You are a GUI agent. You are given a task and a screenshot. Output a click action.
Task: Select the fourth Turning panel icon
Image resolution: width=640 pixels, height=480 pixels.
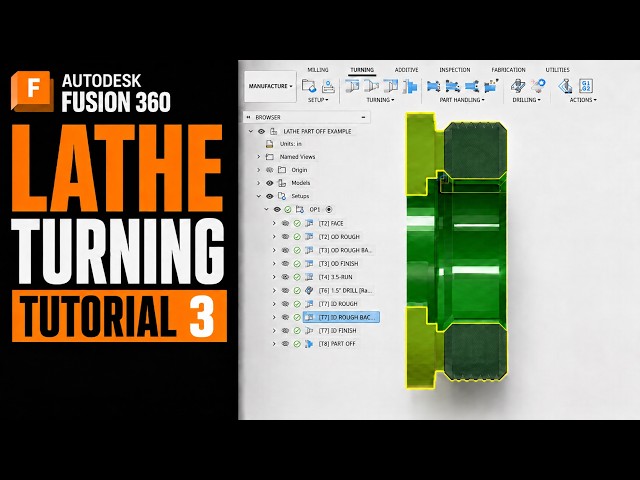[x=410, y=86]
